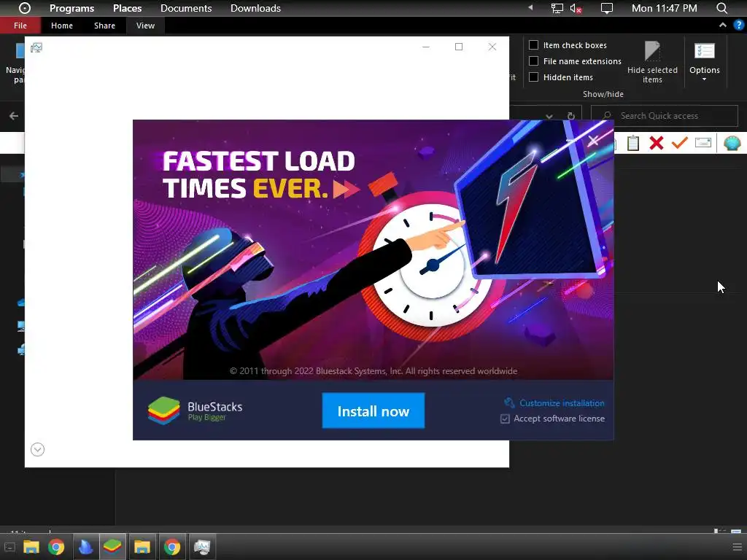Enable Item check boxes option
This screenshot has height=560, width=747.
point(533,44)
